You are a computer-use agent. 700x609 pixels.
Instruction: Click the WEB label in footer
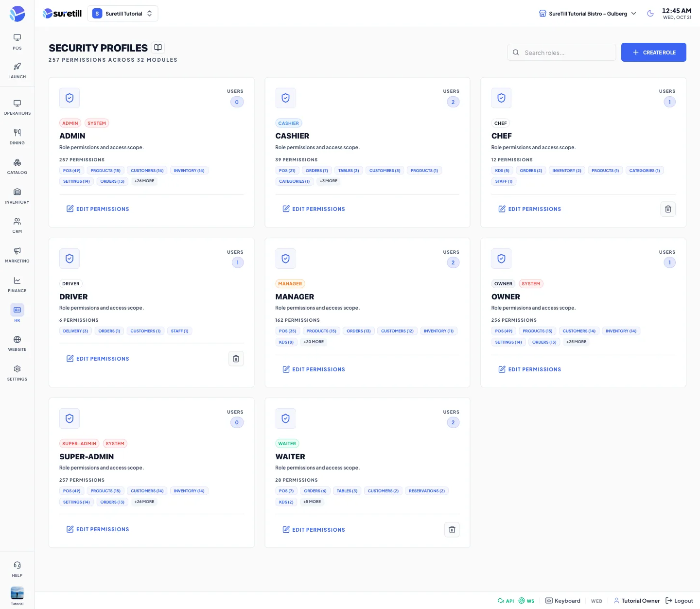(596, 601)
